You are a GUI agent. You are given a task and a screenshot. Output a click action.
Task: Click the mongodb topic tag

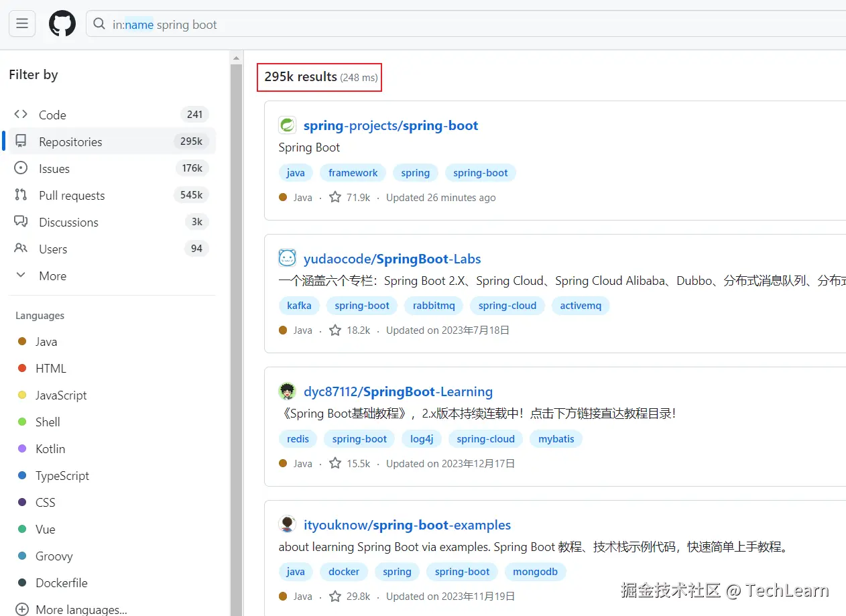point(536,572)
